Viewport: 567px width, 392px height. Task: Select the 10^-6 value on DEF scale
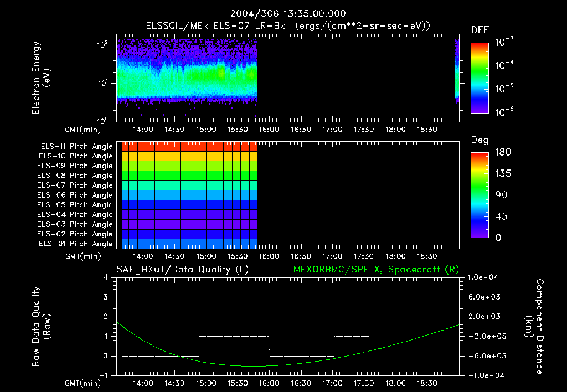(504, 112)
